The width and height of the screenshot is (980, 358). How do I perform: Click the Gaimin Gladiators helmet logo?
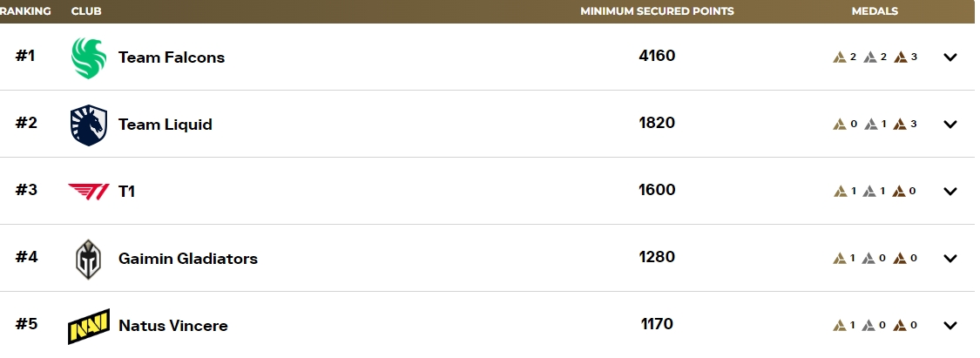(x=88, y=259)
